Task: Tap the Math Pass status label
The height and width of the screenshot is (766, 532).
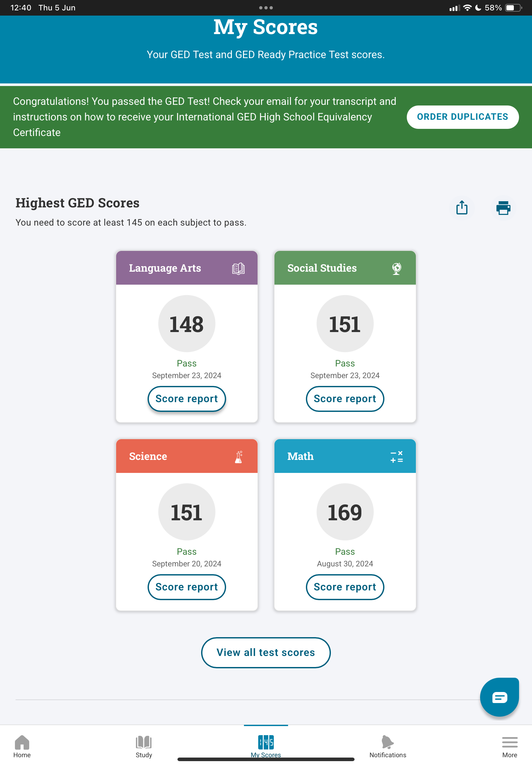Action: pyautogui.click(x=345, y=551)
